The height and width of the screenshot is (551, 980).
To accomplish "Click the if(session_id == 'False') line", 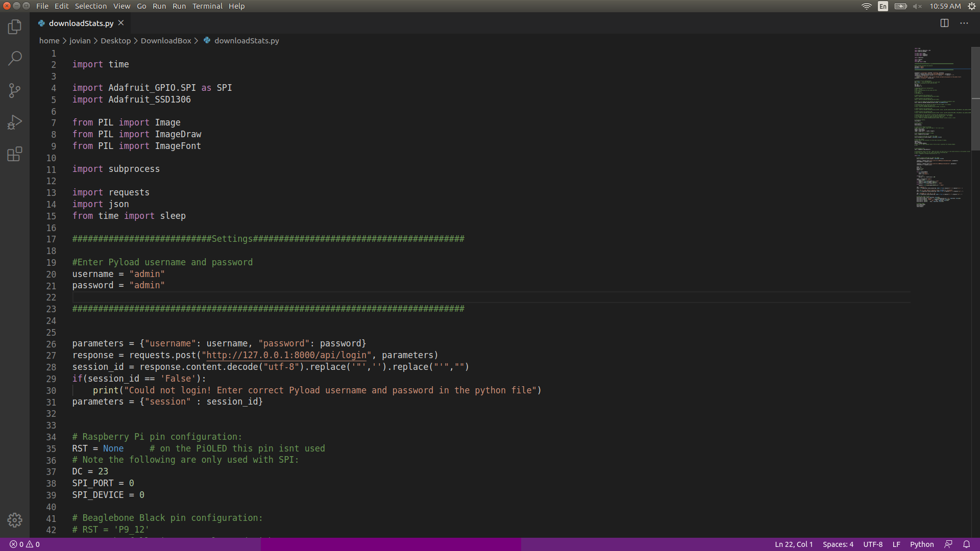I will pos(139,379).
